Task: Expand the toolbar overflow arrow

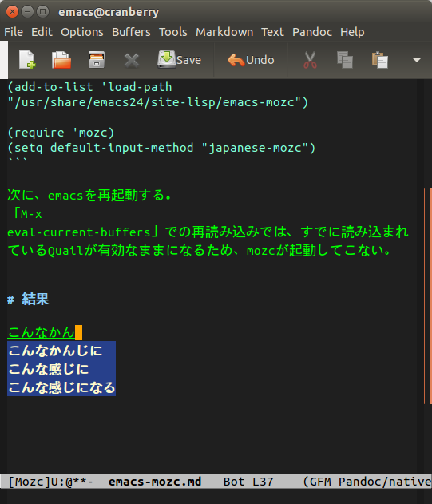Action: pyautogui.click(x=417, y=60)
